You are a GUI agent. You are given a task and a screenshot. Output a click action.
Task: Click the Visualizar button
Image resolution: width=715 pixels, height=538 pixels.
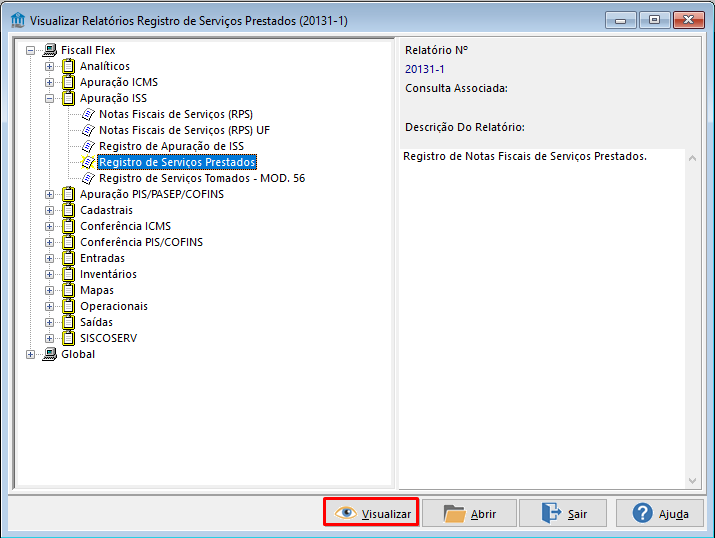click(x=371, y=513)
